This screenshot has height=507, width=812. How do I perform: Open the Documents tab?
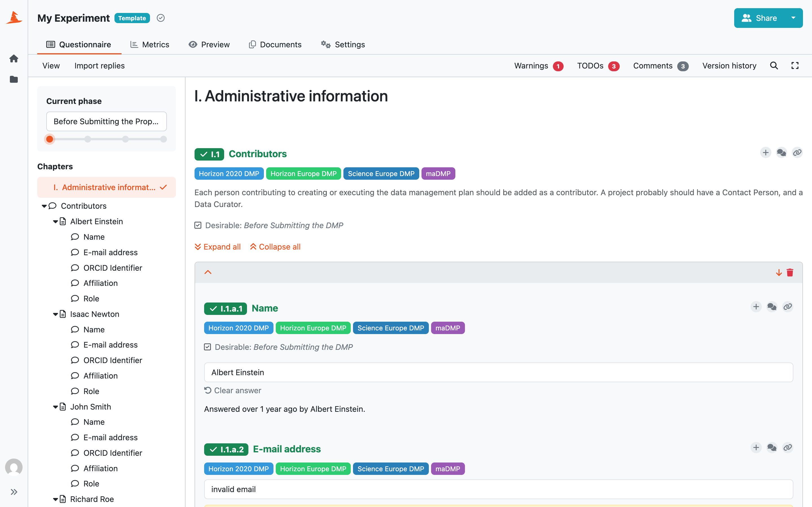275,45
